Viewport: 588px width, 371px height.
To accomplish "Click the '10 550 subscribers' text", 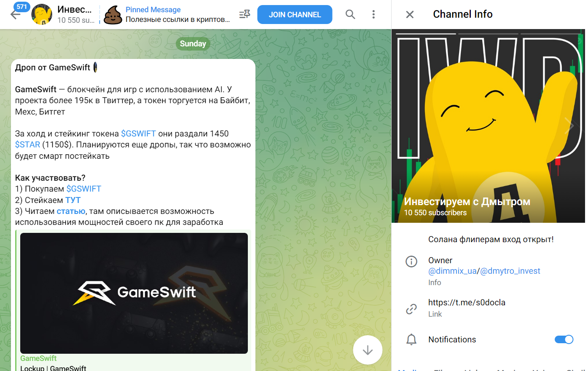I will (435, 213).
